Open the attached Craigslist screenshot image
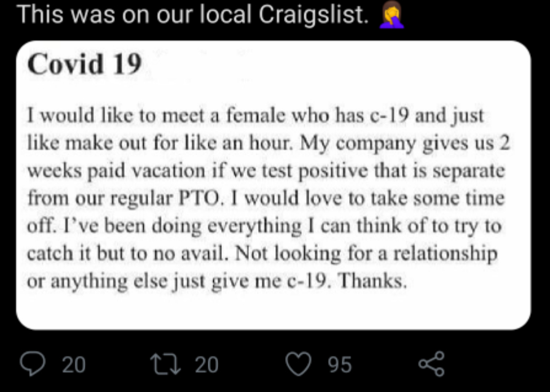 273,185
